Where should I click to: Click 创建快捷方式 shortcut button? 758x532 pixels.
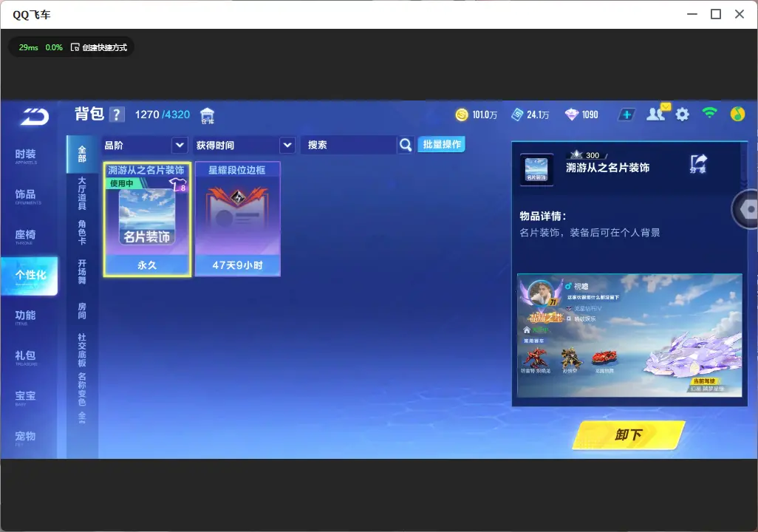[99, 47]
